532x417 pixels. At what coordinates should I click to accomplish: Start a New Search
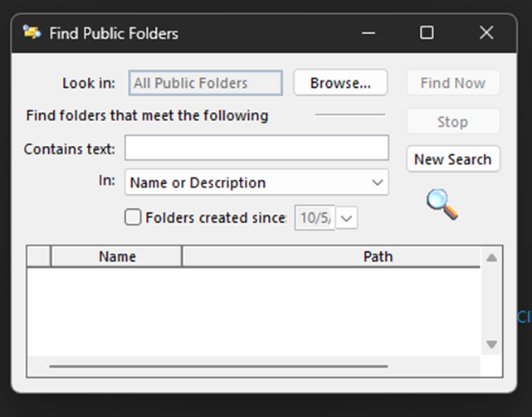453,159
